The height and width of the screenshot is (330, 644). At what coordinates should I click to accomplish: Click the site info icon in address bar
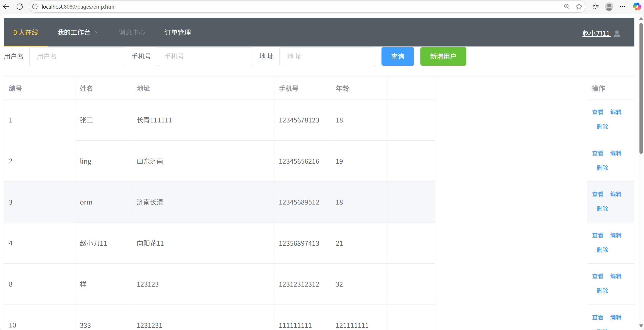[x=35, y=7]
